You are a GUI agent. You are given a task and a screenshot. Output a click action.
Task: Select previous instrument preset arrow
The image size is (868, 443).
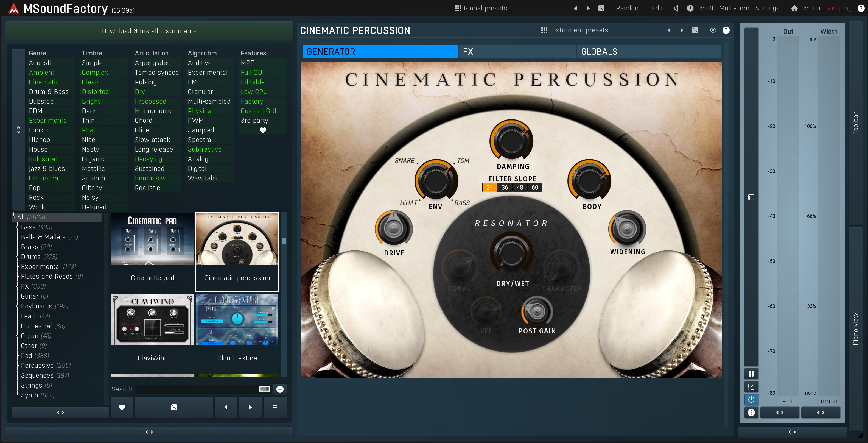coord(669,30)
